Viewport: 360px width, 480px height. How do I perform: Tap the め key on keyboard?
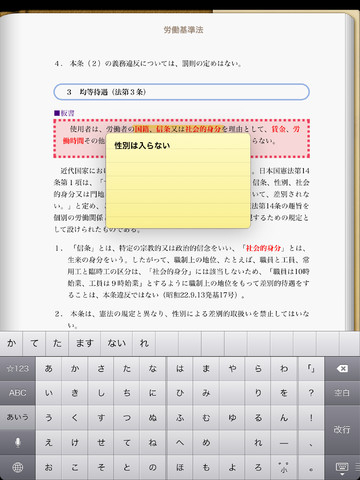(206, 442)
